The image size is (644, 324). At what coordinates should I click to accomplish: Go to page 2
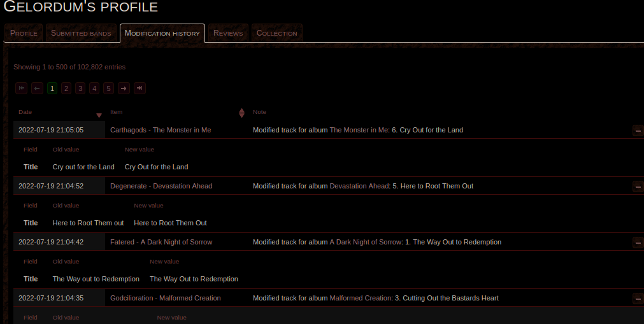(66, 88)
